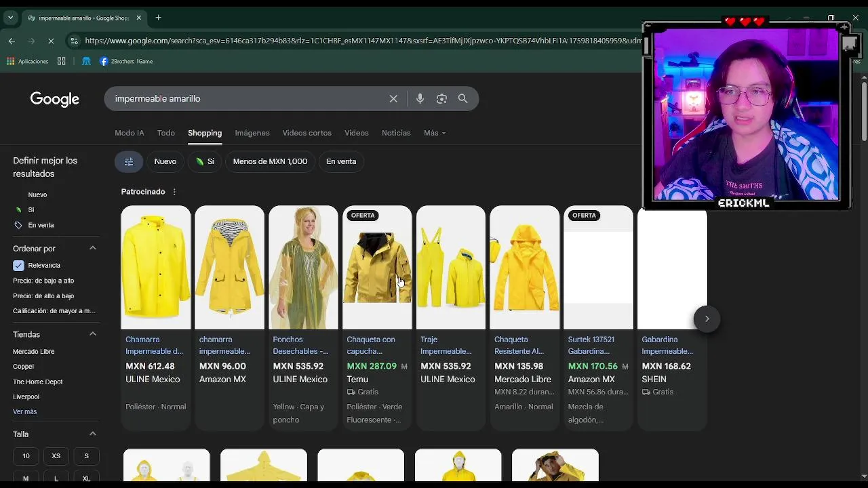Image resolution: width=868 pixels, height=488 pixels.
Task: Open the tab groups grid icon in bookmarks bar
Action: [x=61, y=61]
